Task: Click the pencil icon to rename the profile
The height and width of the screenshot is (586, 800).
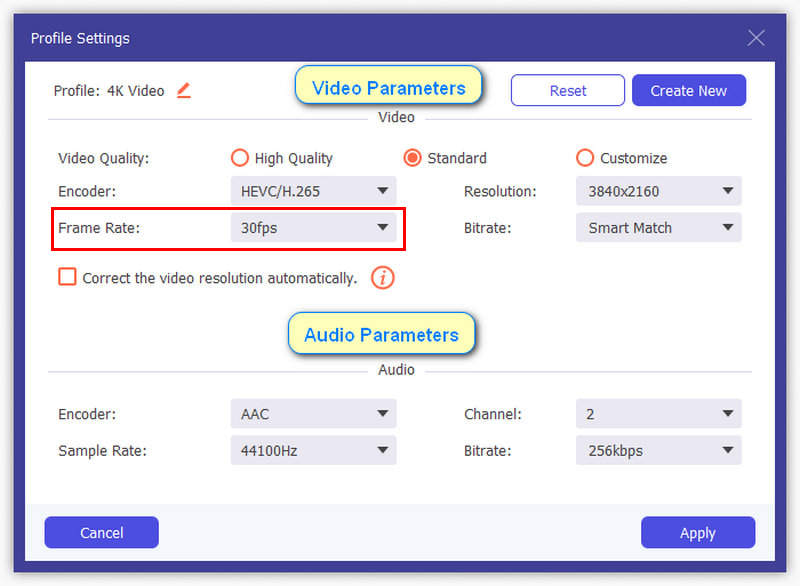Action: pos(183,90)
